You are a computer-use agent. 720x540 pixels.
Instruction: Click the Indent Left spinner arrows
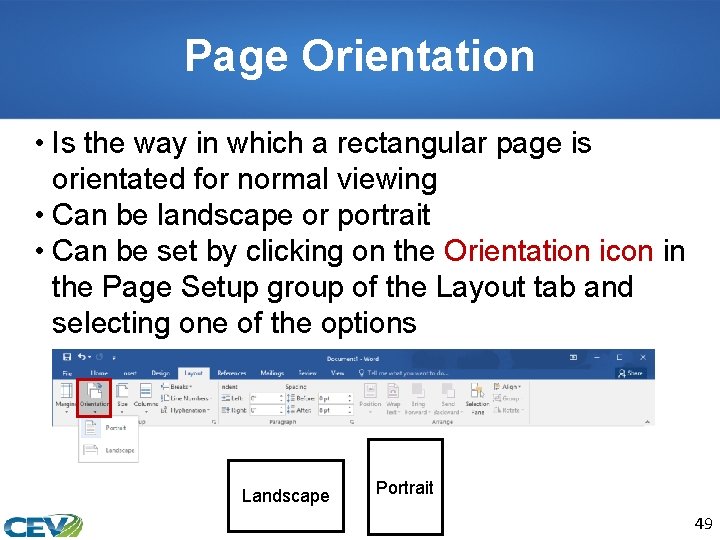click(x=281, y=398)
